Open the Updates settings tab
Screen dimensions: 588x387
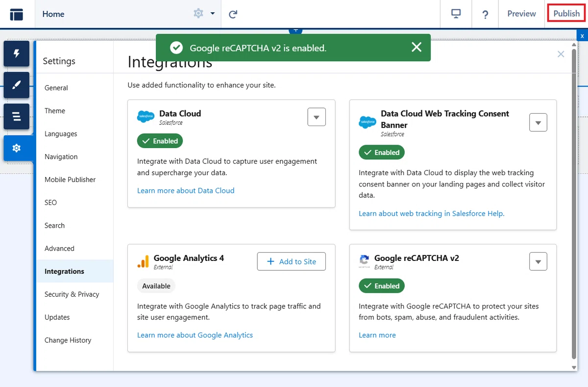(x=74, y=317)
